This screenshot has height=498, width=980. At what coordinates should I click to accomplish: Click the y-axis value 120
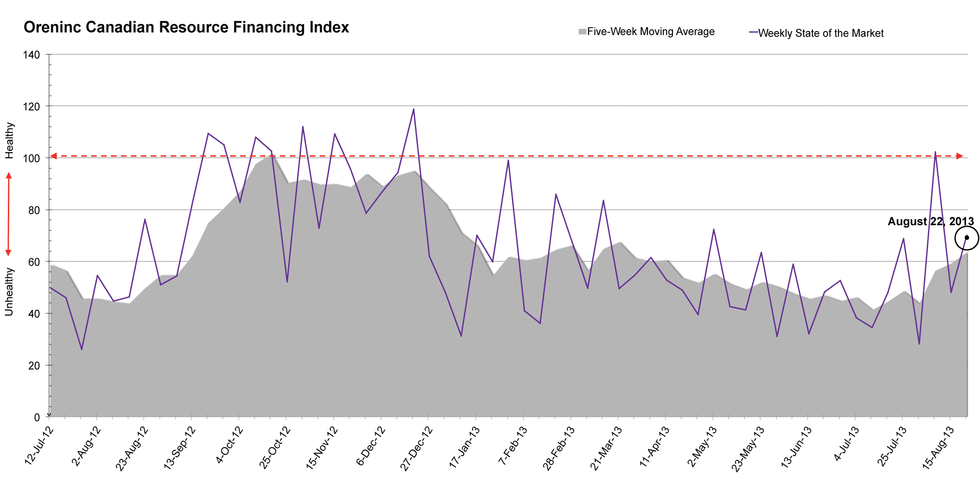coord(31,107)
